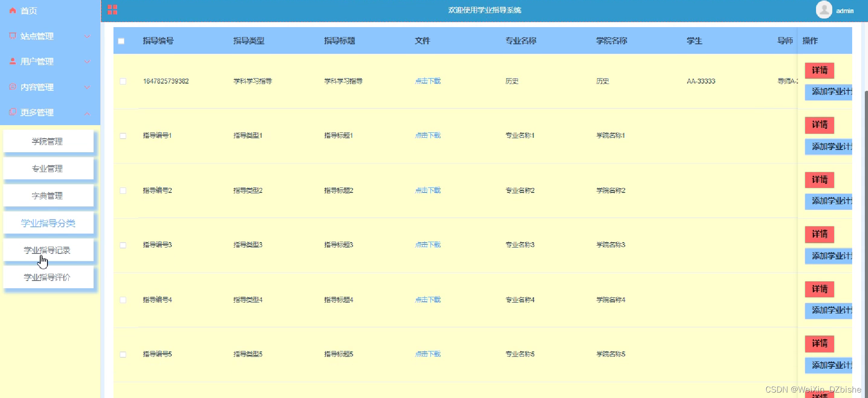Expand the 用户管理 chevron

(x=87, y=61)
